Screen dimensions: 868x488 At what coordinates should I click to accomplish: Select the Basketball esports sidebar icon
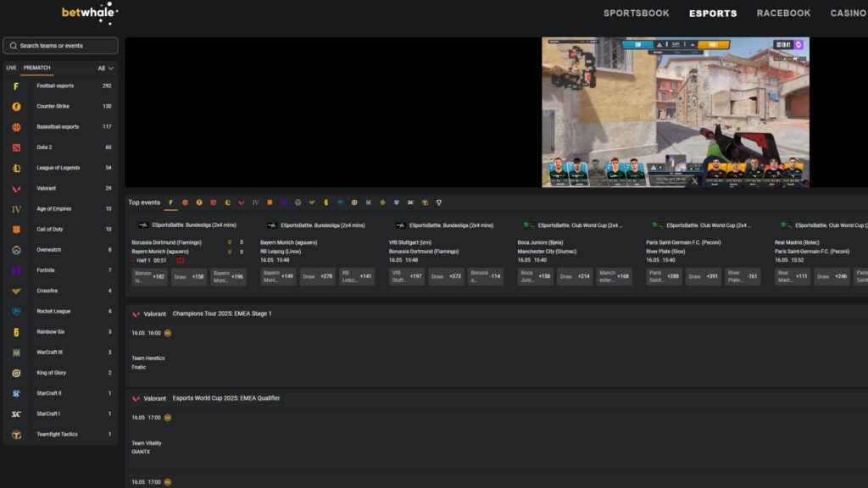pyautogui.click(x=16, y=127)
